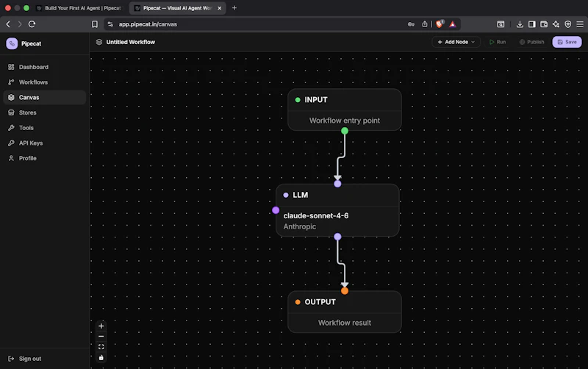Go forward in browser history
Screen dimensions: 588x369
pos(20,24)
